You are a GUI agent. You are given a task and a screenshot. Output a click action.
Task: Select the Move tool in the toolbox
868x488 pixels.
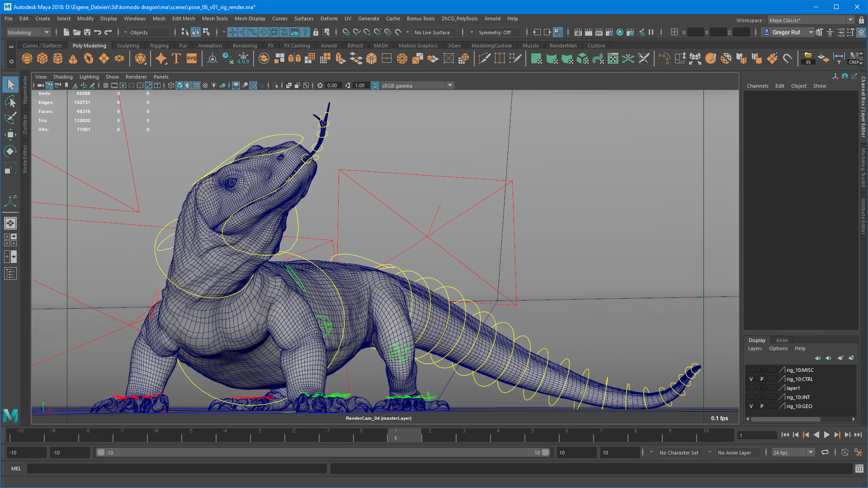[x=10, y=134]
